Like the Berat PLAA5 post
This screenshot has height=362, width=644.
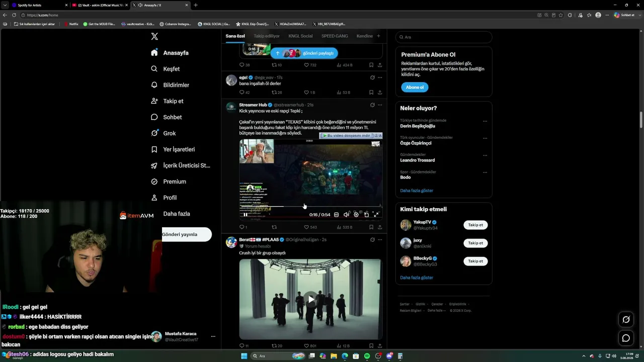310,346
